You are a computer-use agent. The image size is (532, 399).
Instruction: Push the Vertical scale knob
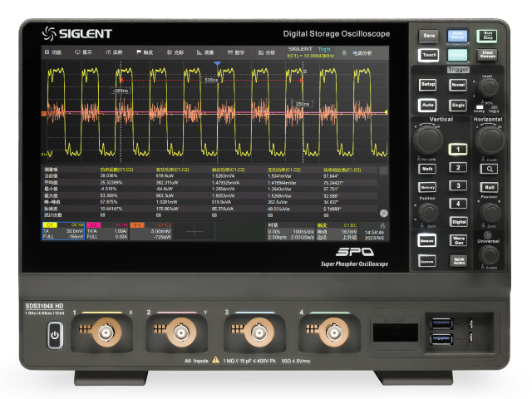[428, 140]
